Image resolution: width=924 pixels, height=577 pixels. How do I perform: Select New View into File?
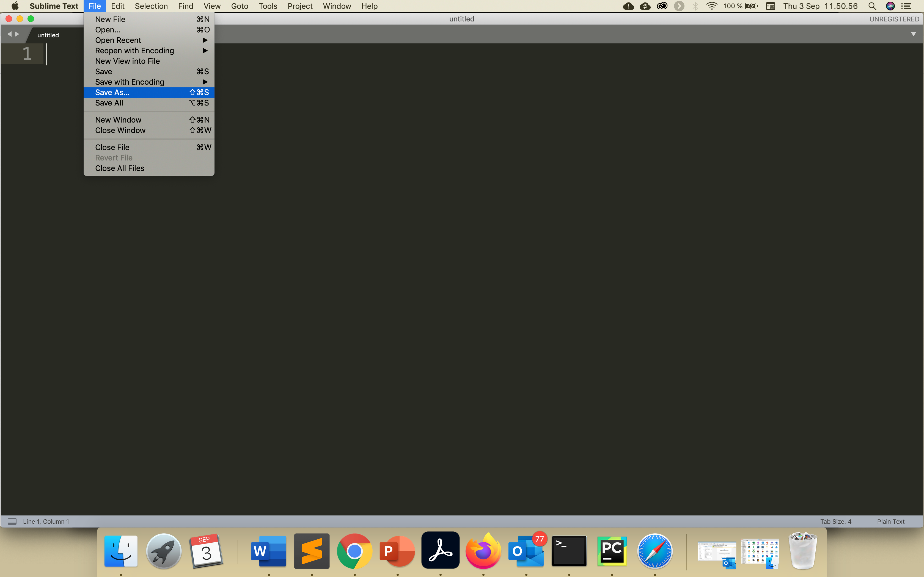(128, 61)
